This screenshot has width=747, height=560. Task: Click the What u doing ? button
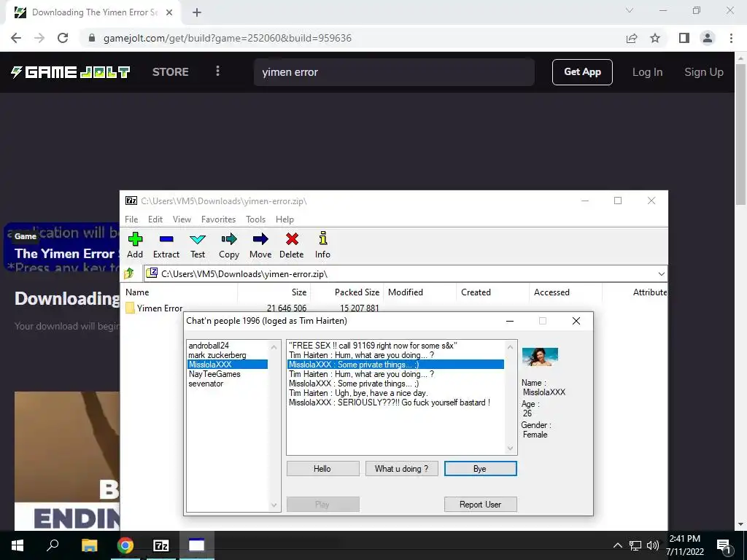click(402, 469)
